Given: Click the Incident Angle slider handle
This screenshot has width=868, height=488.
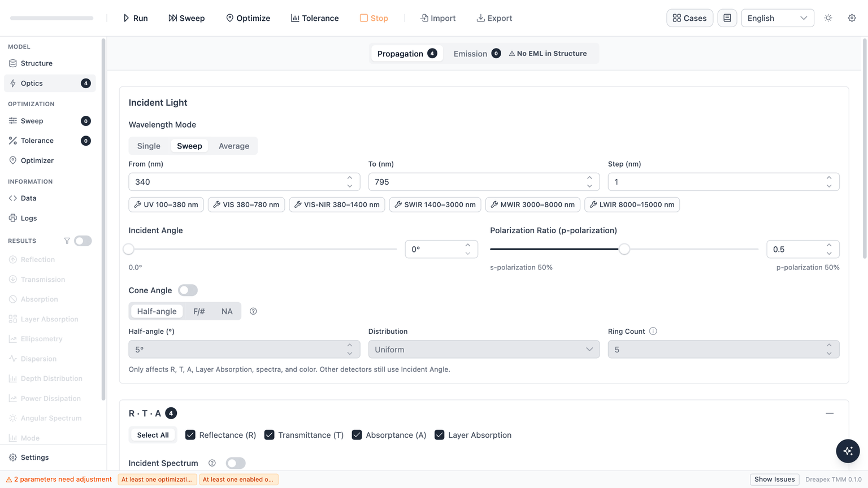Looking at the screenshot, I should [x=129, y=249].
